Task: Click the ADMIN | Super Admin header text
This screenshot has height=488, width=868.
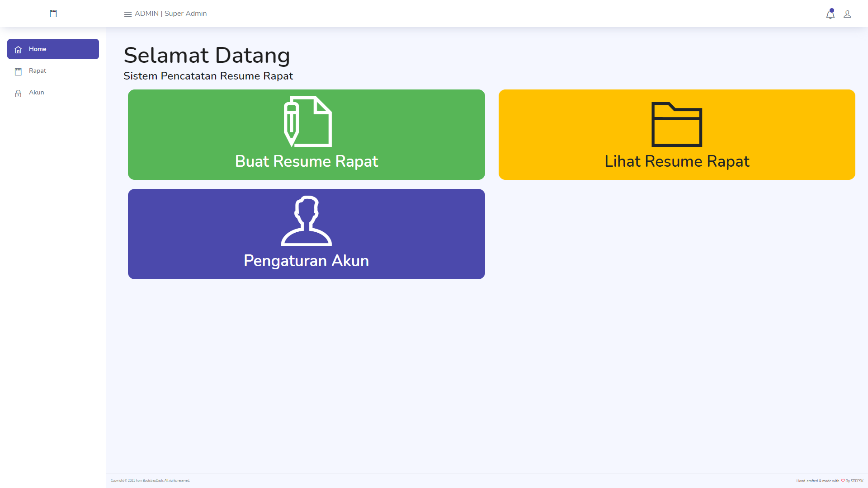Action: [x=171, y=14]
